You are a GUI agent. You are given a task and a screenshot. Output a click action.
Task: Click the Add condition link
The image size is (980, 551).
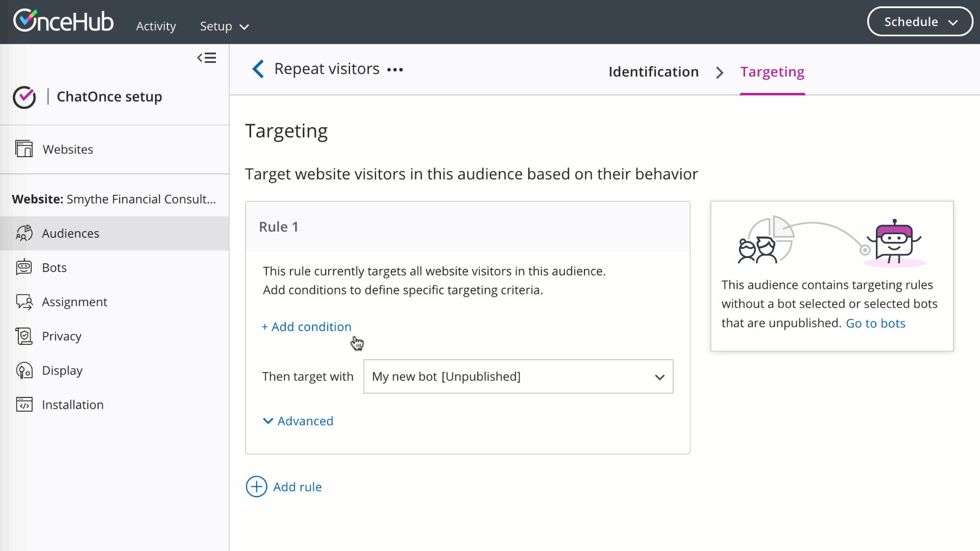(x=306, y=327)
